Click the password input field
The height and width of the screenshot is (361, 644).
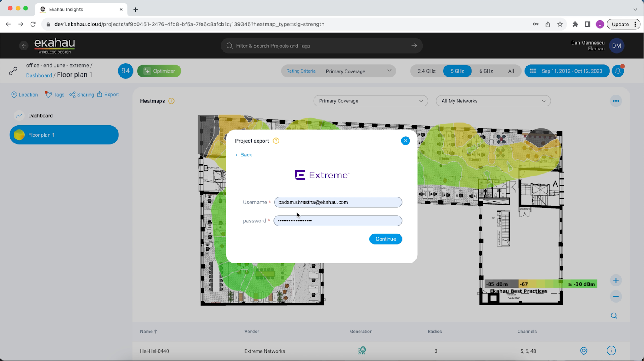click(x=338, y=221)
